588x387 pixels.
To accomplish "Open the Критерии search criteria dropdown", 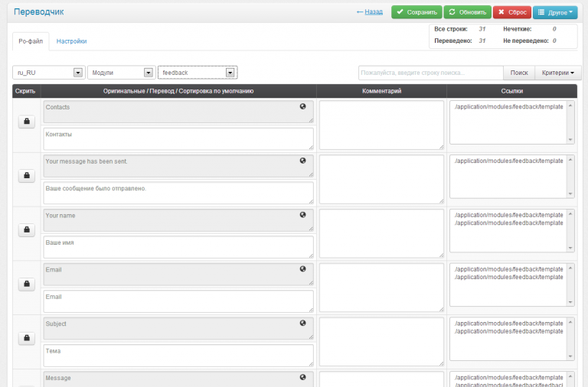I will (x=557, y=73).
